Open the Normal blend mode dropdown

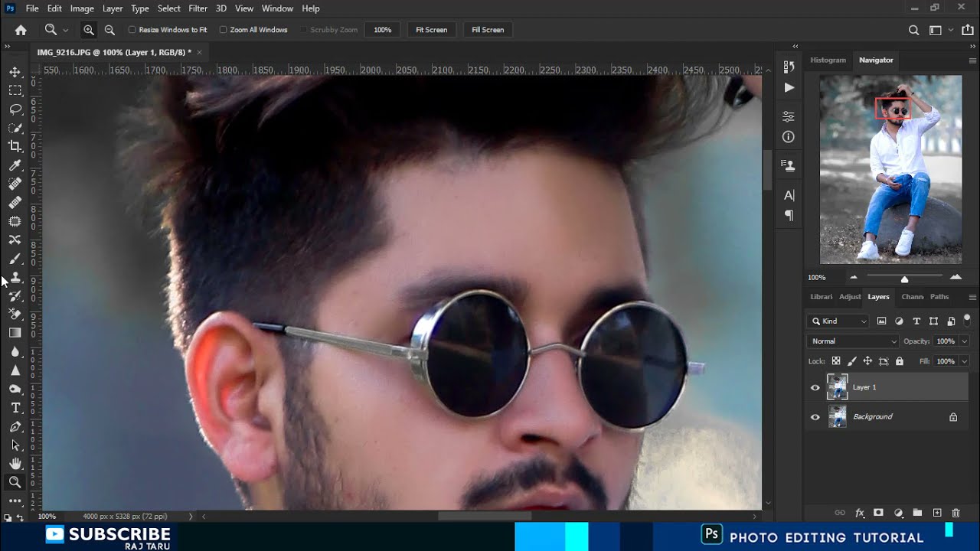coord(853,341)
